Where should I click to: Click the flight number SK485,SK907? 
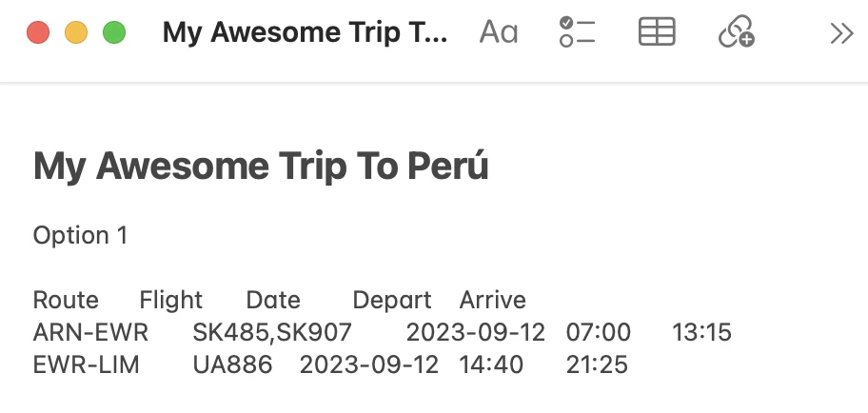tap(272, 333)
